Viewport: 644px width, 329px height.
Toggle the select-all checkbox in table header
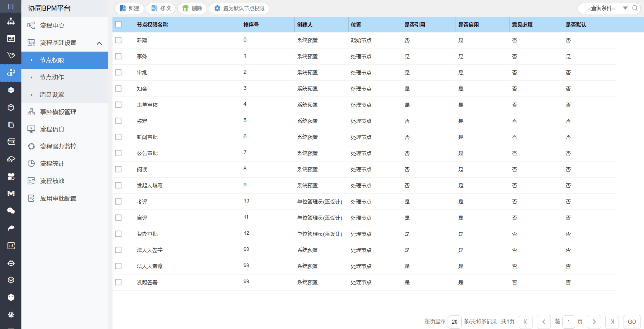click(x=118, y=25)
